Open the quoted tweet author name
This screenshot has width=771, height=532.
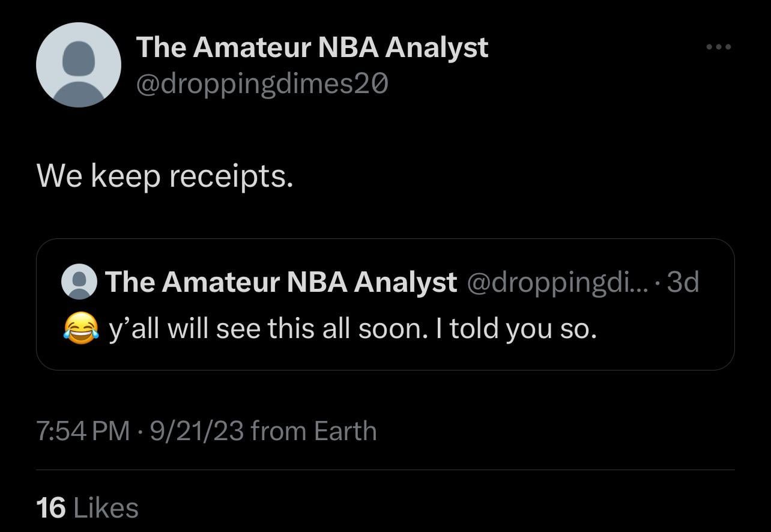point(281,282)
